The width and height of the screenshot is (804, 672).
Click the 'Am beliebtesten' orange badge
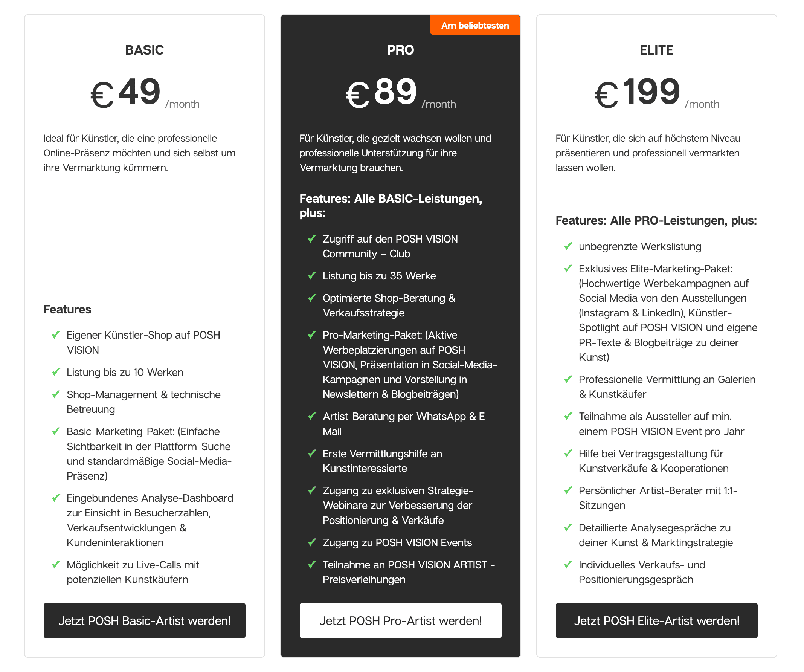click(475, 26)
